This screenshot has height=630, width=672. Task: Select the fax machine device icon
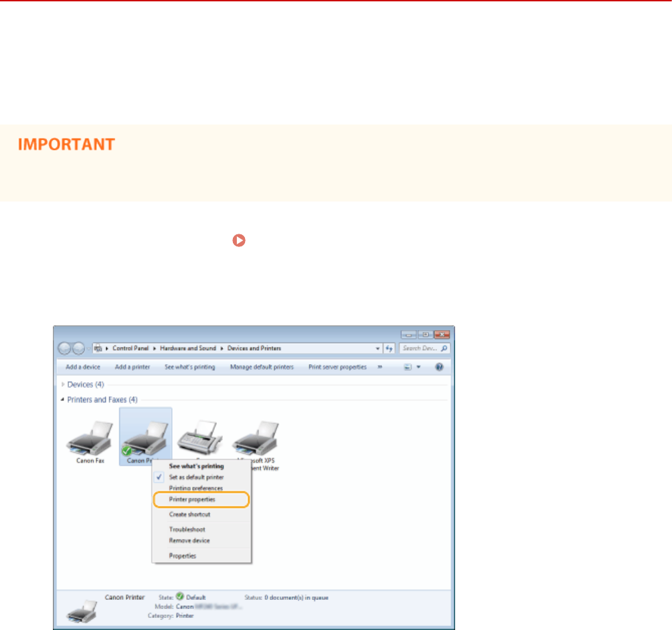(200, 437)
